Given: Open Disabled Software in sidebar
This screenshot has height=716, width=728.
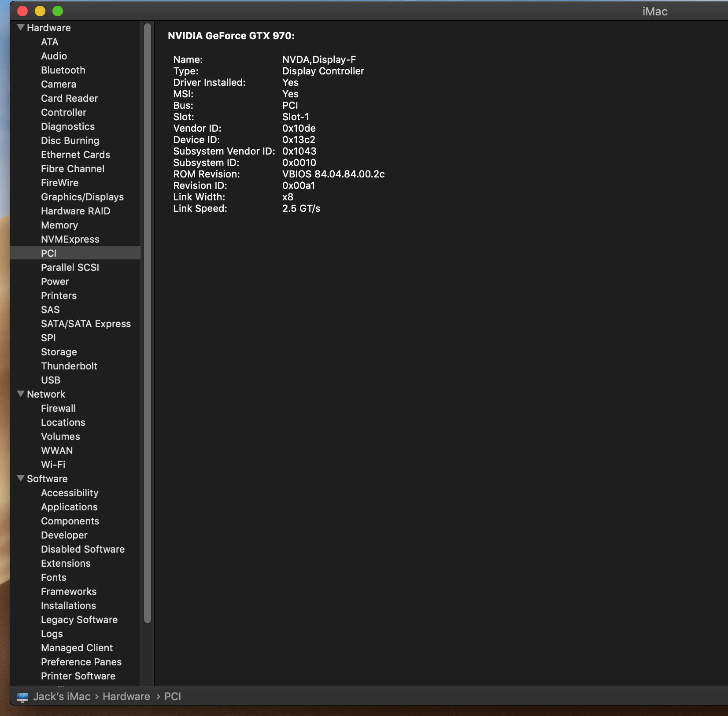Looking at the screenshot, I should (x=83, y=549).
